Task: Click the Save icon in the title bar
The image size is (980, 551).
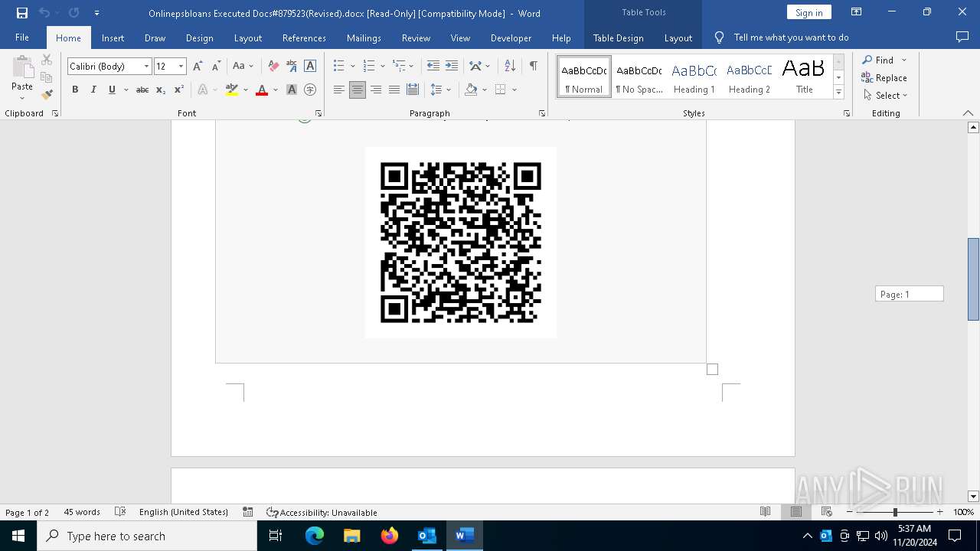Action: point(22,13)
